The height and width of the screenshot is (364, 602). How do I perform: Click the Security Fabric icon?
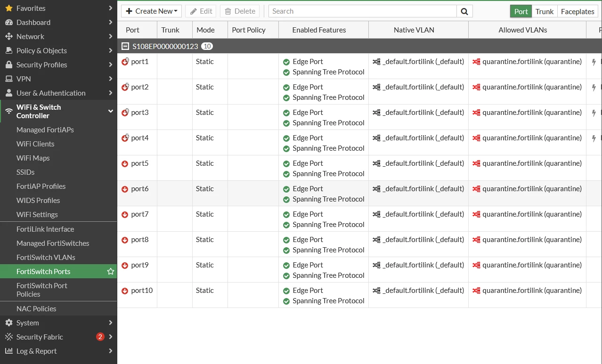point(9,337)
